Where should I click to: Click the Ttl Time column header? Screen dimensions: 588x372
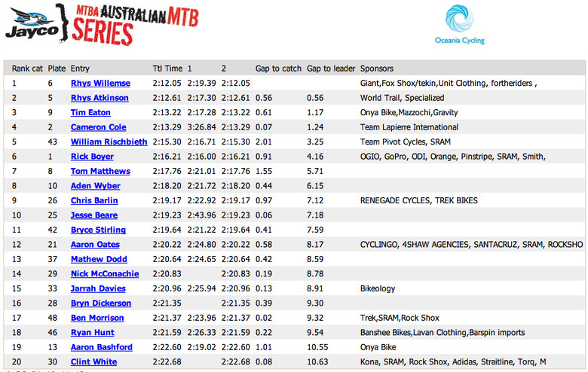point(167,69)
